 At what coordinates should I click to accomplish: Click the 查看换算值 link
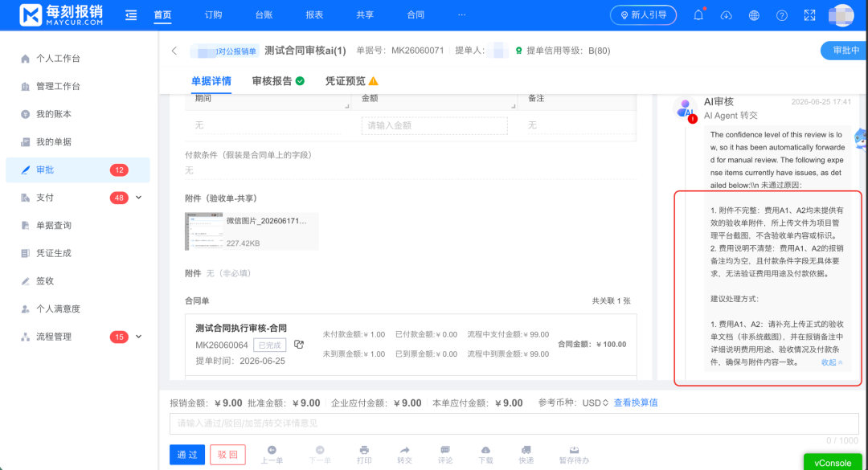point(636,403)
